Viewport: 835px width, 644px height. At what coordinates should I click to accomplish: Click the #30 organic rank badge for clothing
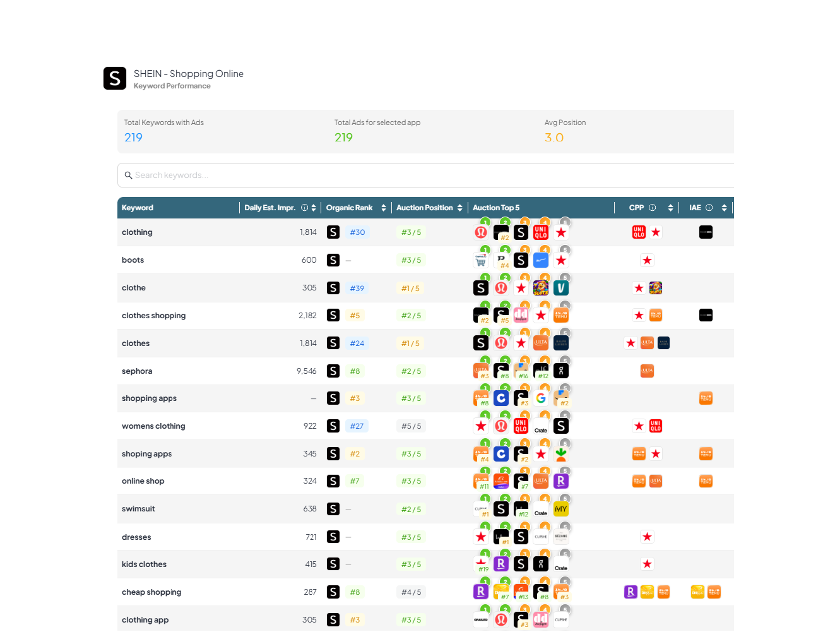tap(357, 232)
